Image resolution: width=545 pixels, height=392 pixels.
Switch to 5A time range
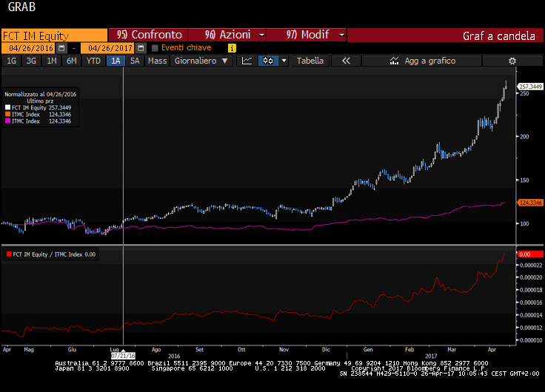pyautogui.click(x=135, y=61)
